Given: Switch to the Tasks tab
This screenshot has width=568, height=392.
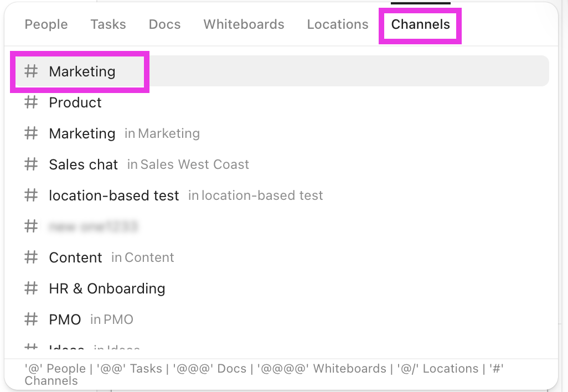Looking at the screenshot, I should (x=108, y=24).
